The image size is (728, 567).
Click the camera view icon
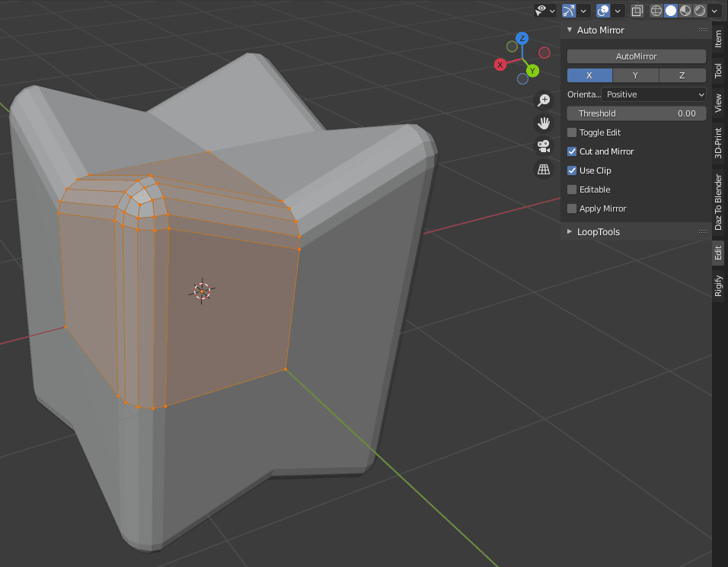pyautogui.click(x=544, y=148)
